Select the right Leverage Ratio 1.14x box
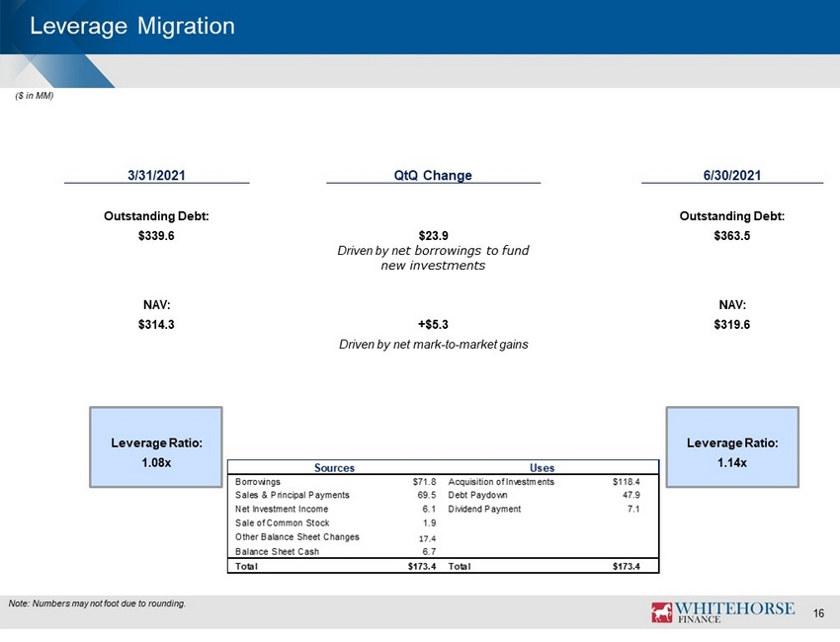Image resolution: width=840 pixels, height=642 pixels. 732,447
